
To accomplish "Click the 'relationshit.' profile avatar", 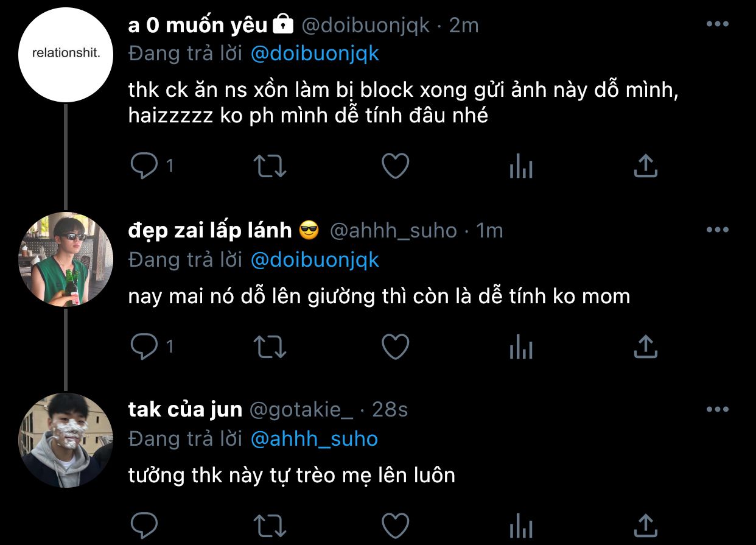I will tap(66, 54).
